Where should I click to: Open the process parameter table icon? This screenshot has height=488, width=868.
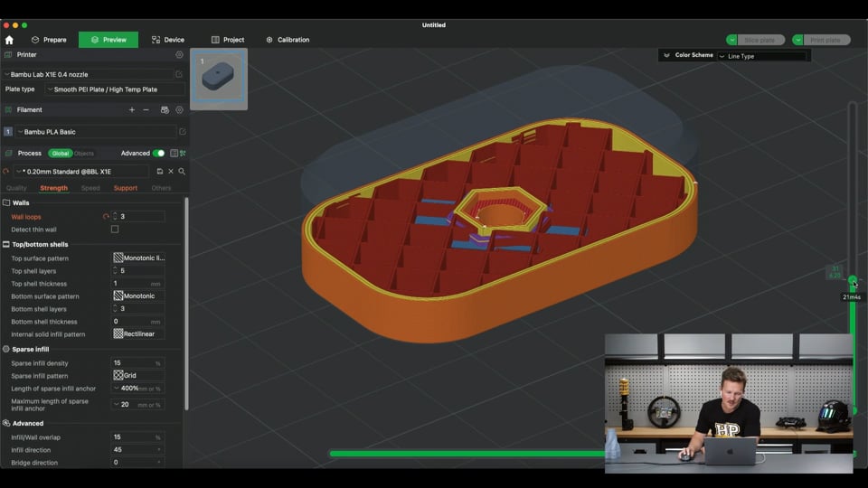tap(174, 154)
